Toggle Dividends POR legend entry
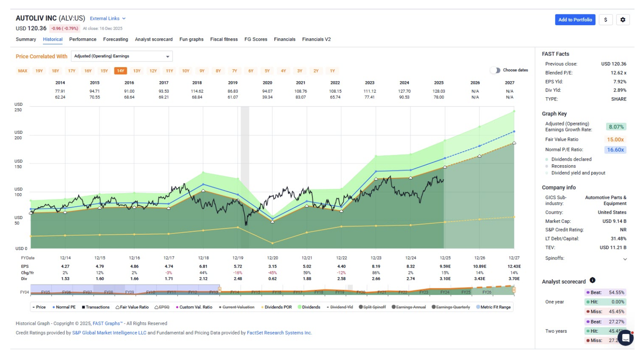Viewport: 644px width, 355px height. (276, 307)
